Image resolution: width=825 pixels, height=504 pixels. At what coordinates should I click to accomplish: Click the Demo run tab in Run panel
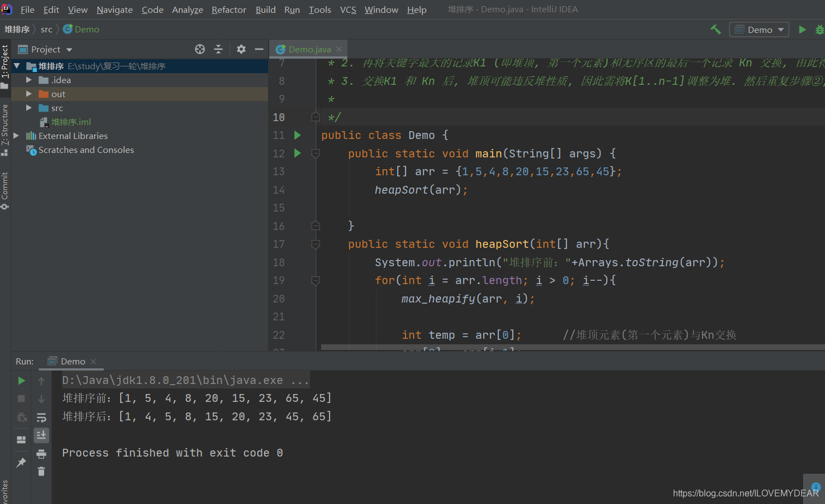(73, 361)
